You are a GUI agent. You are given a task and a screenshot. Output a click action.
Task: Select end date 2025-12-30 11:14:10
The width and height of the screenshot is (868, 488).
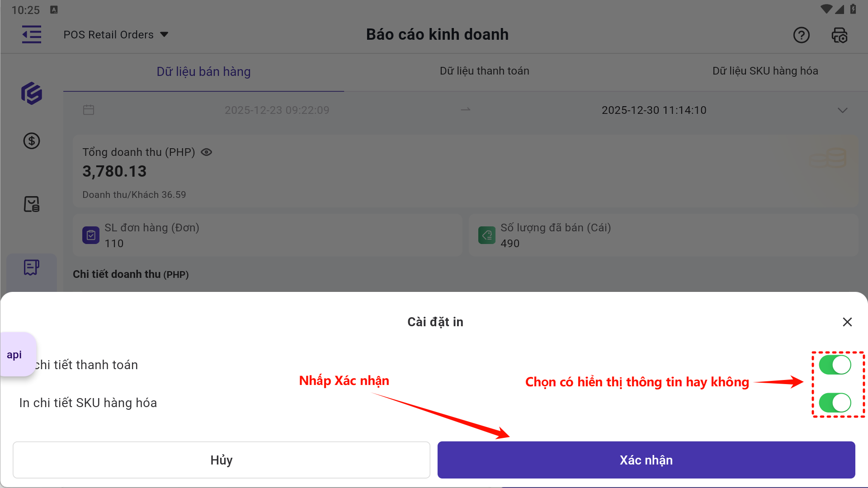(x=654, y=110)
